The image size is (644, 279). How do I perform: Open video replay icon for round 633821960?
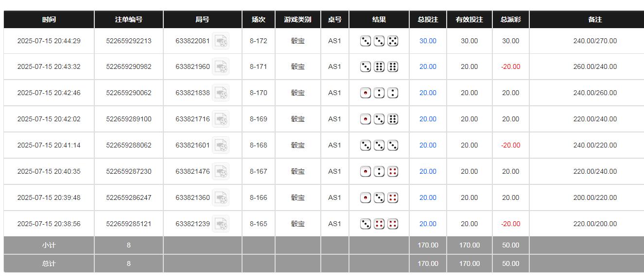221,67
